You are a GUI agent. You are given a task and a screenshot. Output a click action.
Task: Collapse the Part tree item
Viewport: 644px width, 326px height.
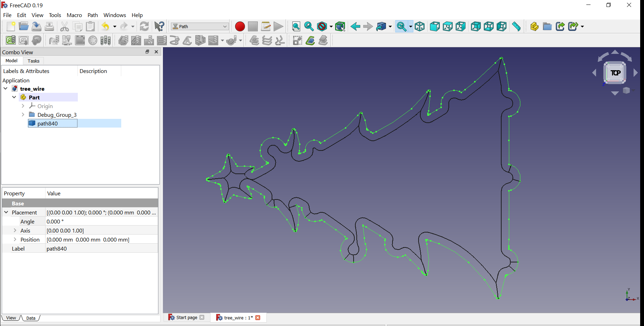click(14, 97)
